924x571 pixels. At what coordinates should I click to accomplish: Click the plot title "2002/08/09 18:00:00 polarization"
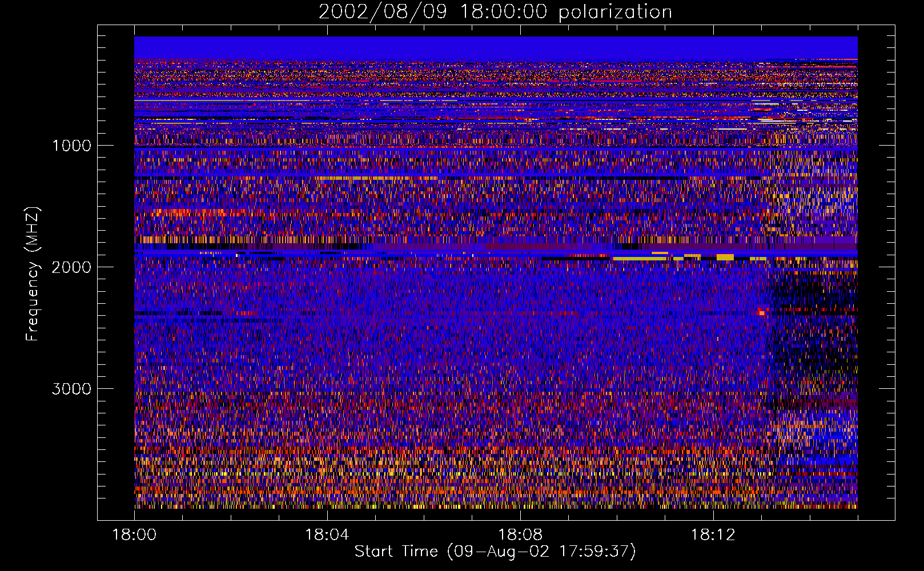495,12
